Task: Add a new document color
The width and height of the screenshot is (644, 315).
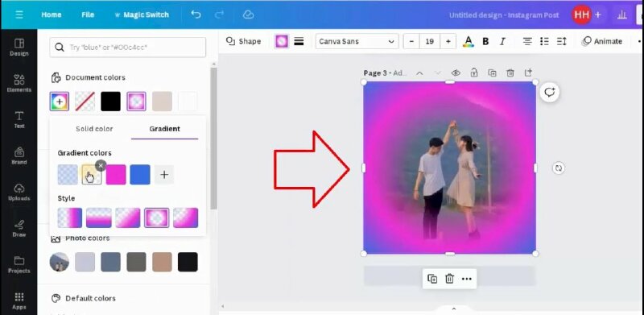Action: click(60, 102)
